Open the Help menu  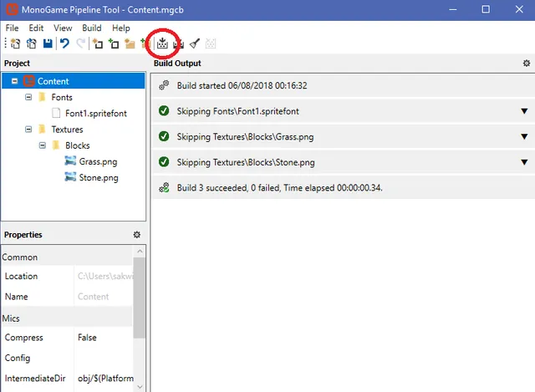click(x=121, y=28)
